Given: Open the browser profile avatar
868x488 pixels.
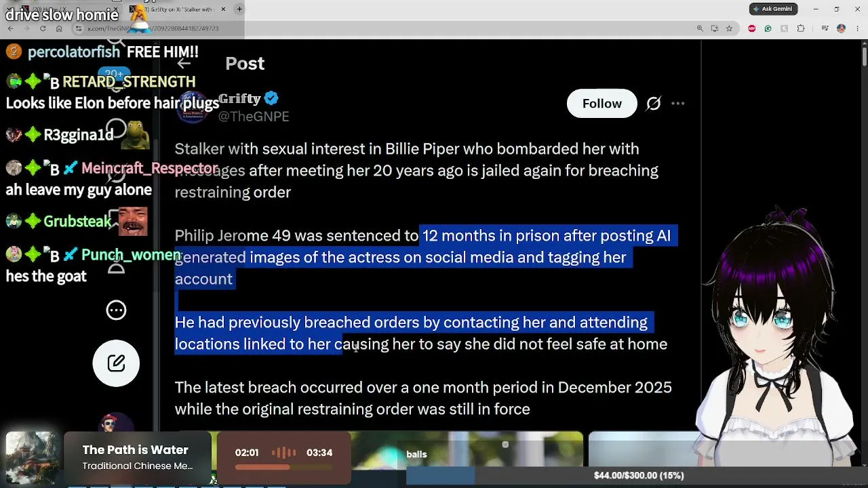Looking at the screenshot, I should pyautogui.click(x=841, y=28).
